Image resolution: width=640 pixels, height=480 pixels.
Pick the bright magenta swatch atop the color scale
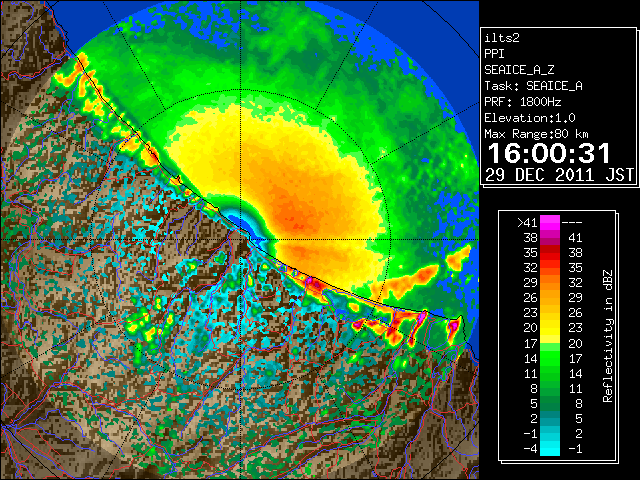coord(550,222)
